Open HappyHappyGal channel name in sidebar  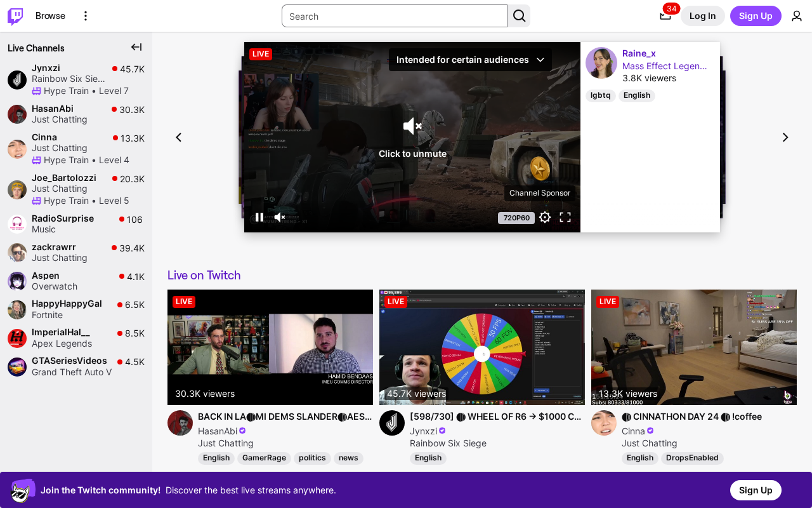click(67, 304)
